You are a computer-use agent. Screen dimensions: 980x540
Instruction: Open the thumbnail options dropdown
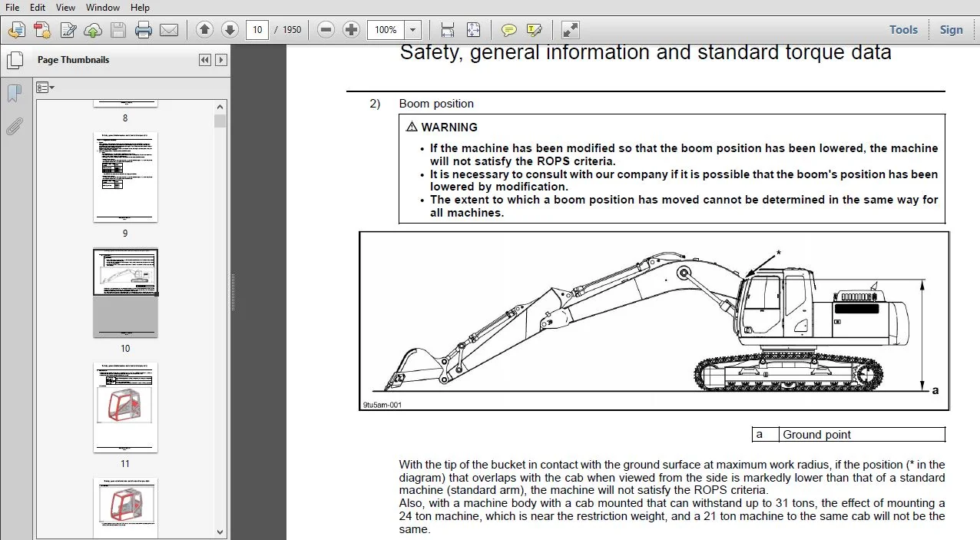45,88
